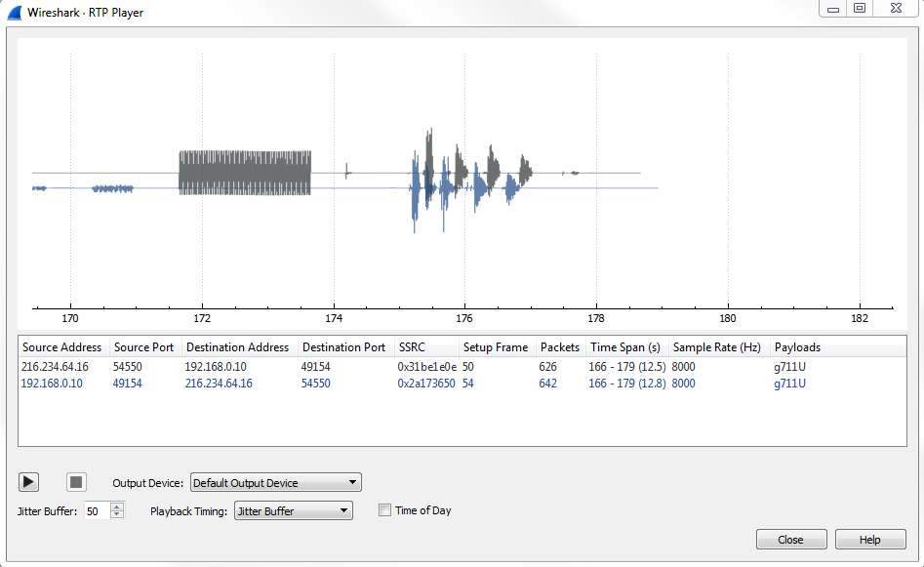Decrease Jitter Buffer with down arrow
This screenshot has height=567, width=924.
pyautogui.click(x=118, y=514)
